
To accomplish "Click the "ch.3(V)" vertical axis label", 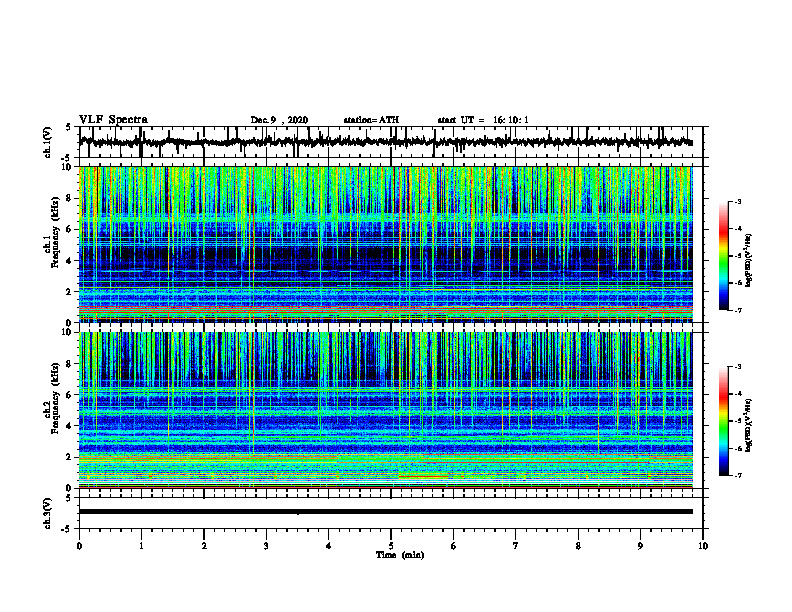I will coord(48,513).
